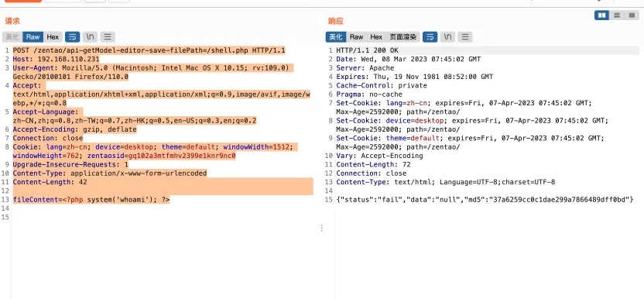The image size is (644, 299).
Task: Click the zentaosid cookie value
Action: point(183,156)
